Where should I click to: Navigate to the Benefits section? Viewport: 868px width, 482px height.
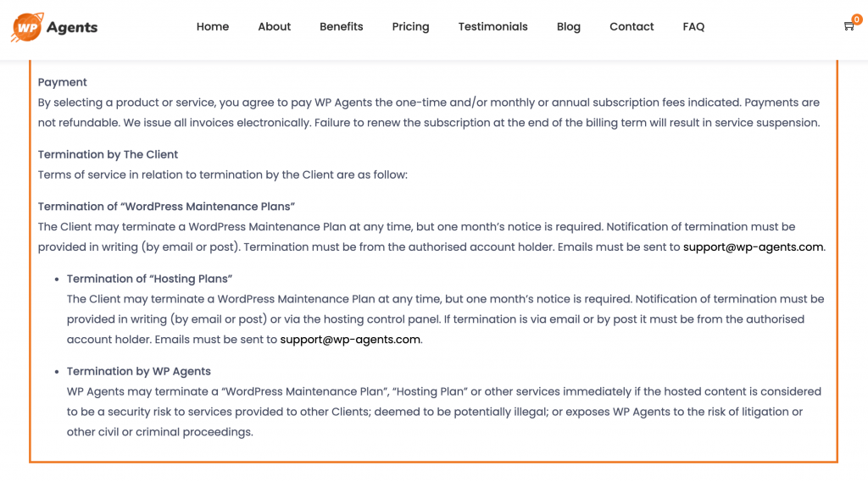pyautogui.click(x=342, y=27)
